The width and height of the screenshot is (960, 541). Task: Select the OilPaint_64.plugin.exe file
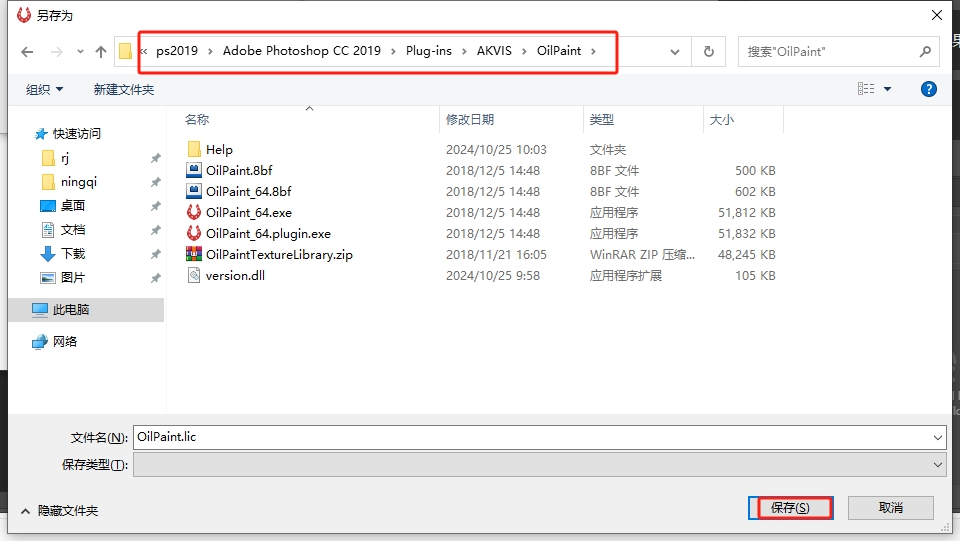point(268,233)
